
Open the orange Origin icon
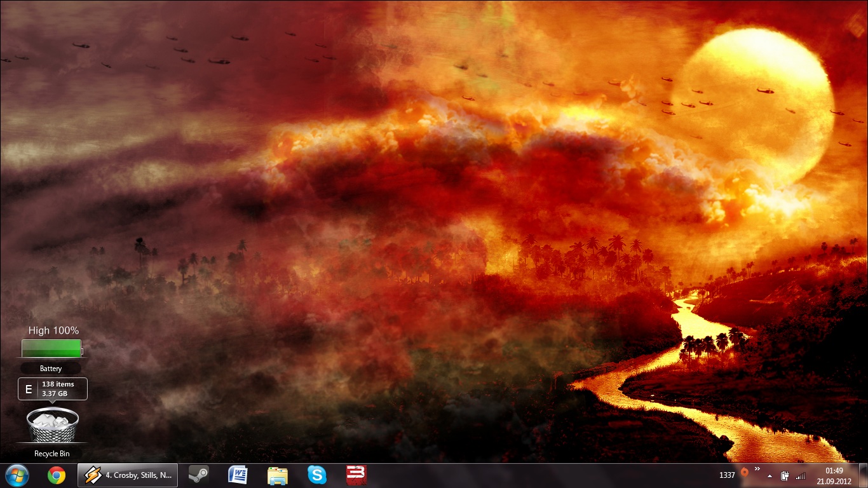(x=744, y=473)
